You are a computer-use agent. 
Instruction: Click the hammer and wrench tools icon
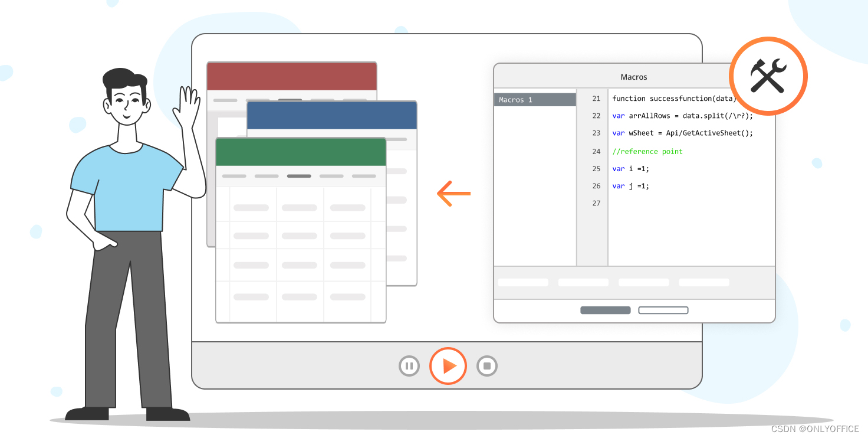tap(768, 76)
